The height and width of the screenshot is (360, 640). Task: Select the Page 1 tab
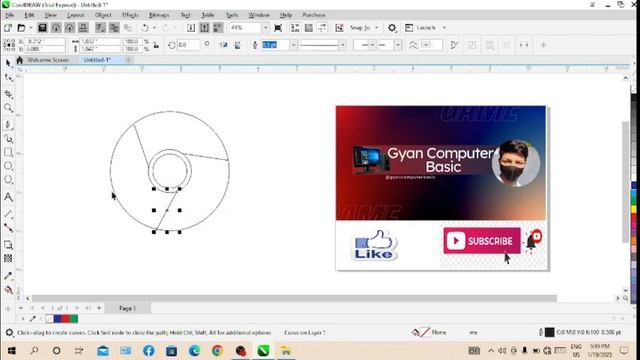point(127,308)
